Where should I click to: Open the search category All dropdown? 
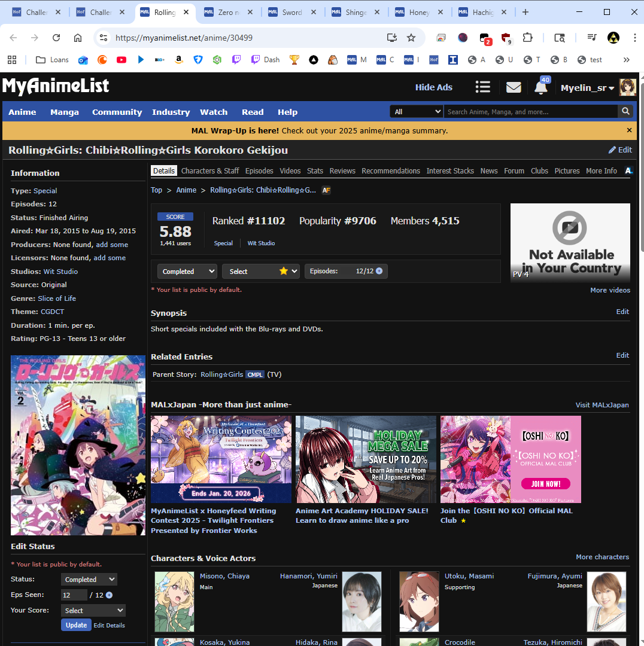coord(417,111)
